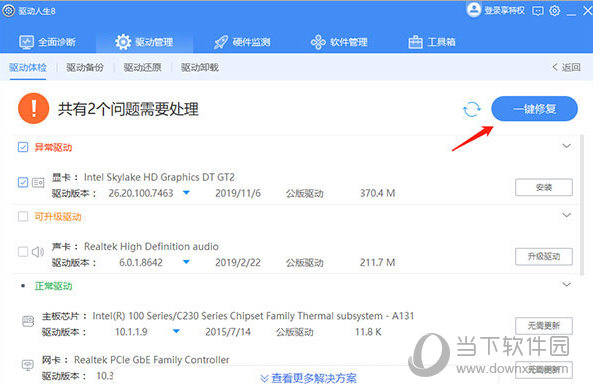This screenshot has height=384, width=593.
Task: Collapse the 可升级驱动 section chevron
Action: [566, 215]
